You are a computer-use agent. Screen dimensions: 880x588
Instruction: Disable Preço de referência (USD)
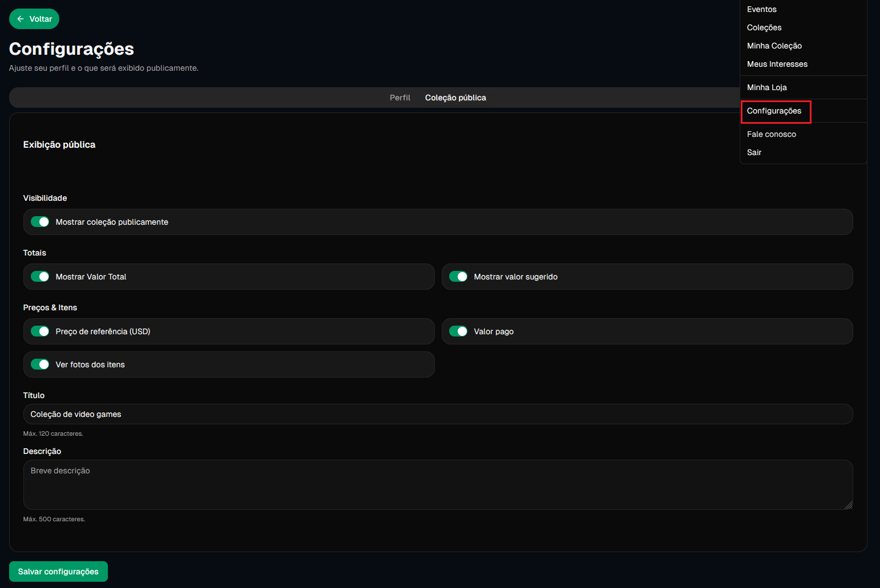40,331
